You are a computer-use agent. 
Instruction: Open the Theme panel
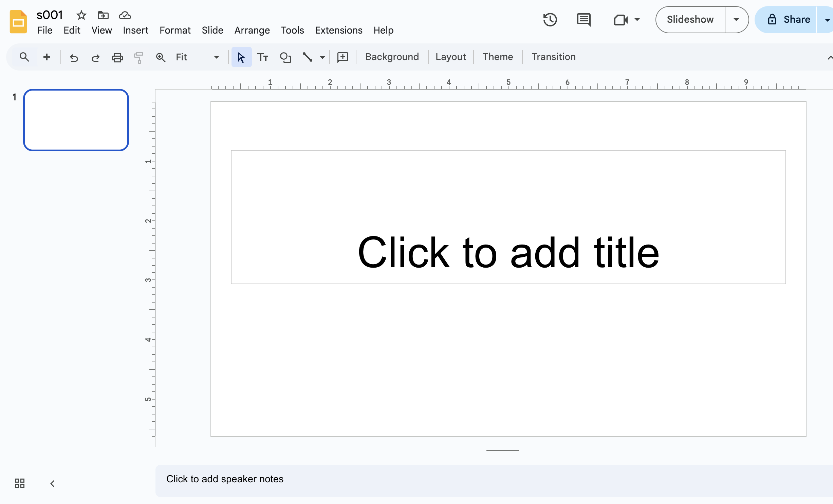(498, 57)
